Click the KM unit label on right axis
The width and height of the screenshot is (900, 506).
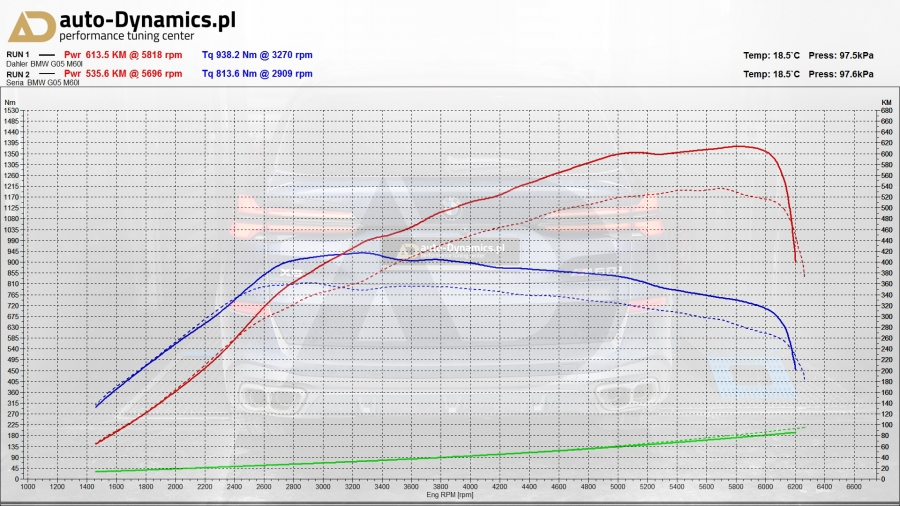(886, 102)
